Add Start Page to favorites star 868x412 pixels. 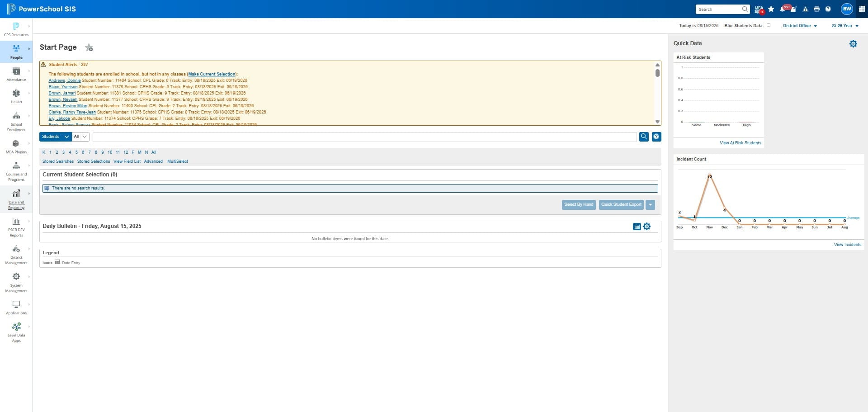(x=89, y=47)
